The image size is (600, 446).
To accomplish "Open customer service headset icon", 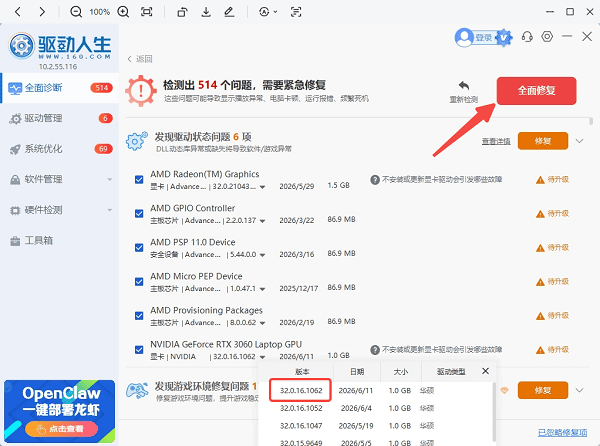I will (527, 37).
